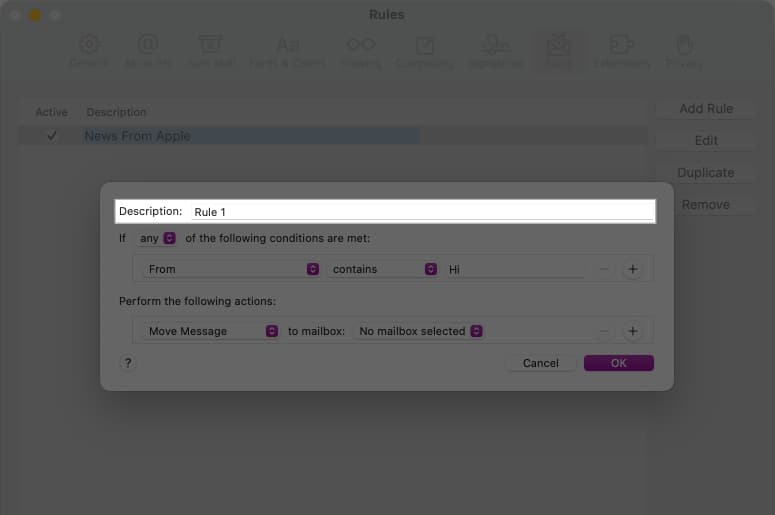The height and width of the screenshot is (515, 775).
Task: Open the Composing preferences tab
Action: click(425, 51)
